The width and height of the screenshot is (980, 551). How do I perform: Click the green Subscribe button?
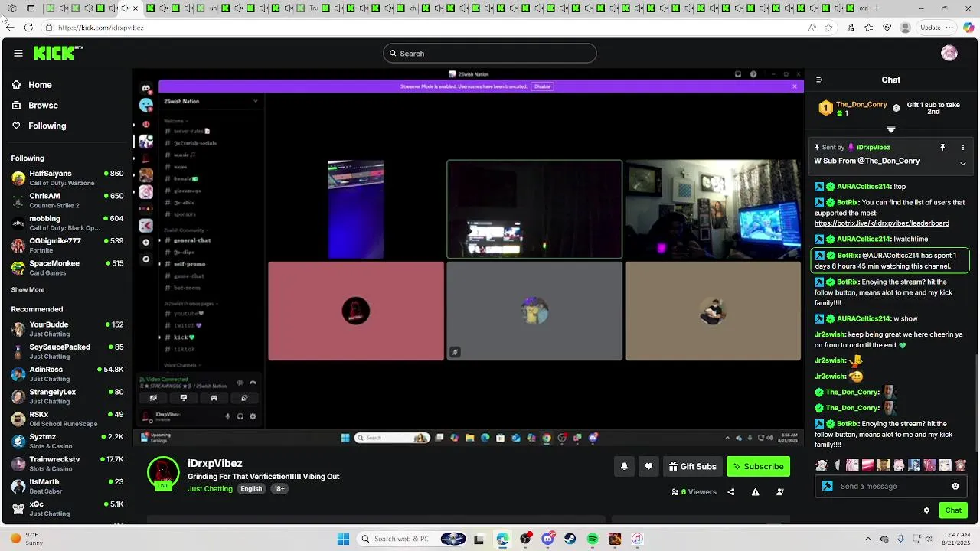click(x=758, y=466)
